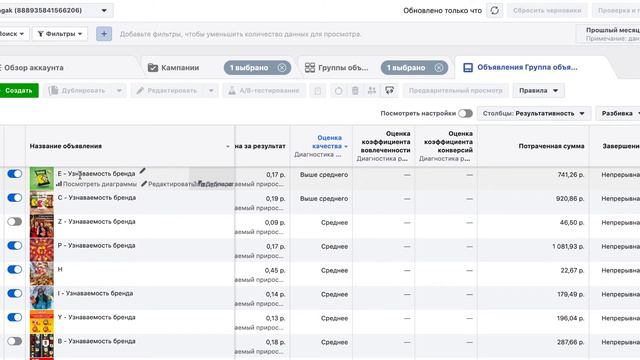Viewport: 640px width, 360px height.
Task: Switch to 'Обзор аккаунта' tab
Action: point(33,68)
